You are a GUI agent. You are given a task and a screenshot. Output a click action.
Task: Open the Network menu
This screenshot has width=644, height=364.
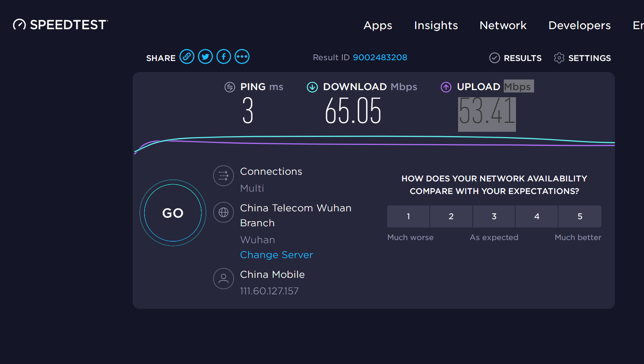click(x=503, y=25)
